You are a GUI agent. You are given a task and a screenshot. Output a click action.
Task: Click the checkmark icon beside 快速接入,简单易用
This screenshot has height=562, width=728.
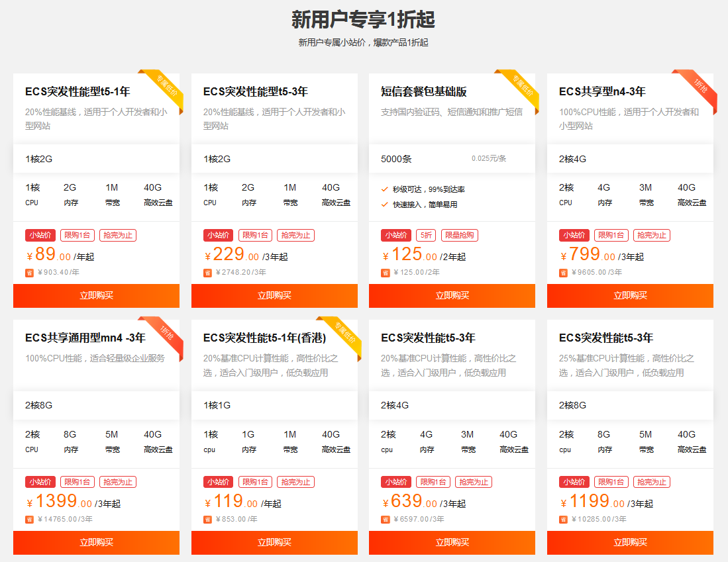click(385, 205)
